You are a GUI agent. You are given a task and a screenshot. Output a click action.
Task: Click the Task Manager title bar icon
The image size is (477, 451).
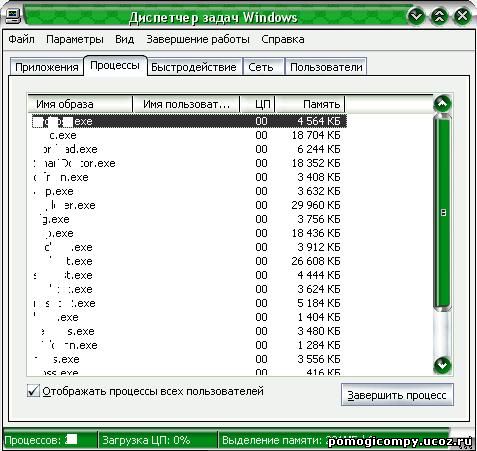click(x=13, y=15)
